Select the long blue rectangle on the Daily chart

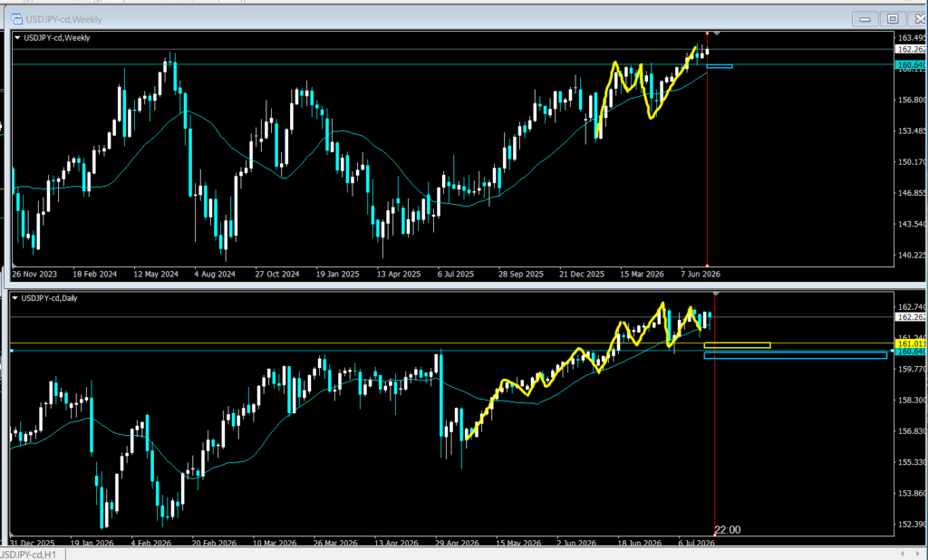[x=796, y=355]
